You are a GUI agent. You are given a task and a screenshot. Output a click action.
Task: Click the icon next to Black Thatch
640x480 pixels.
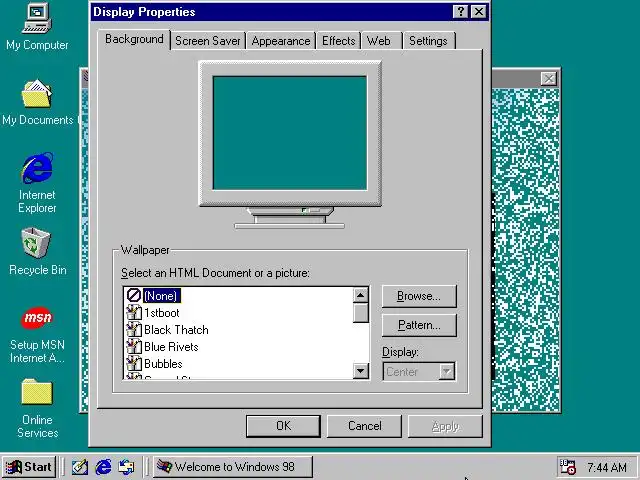(x=133, y=330)
